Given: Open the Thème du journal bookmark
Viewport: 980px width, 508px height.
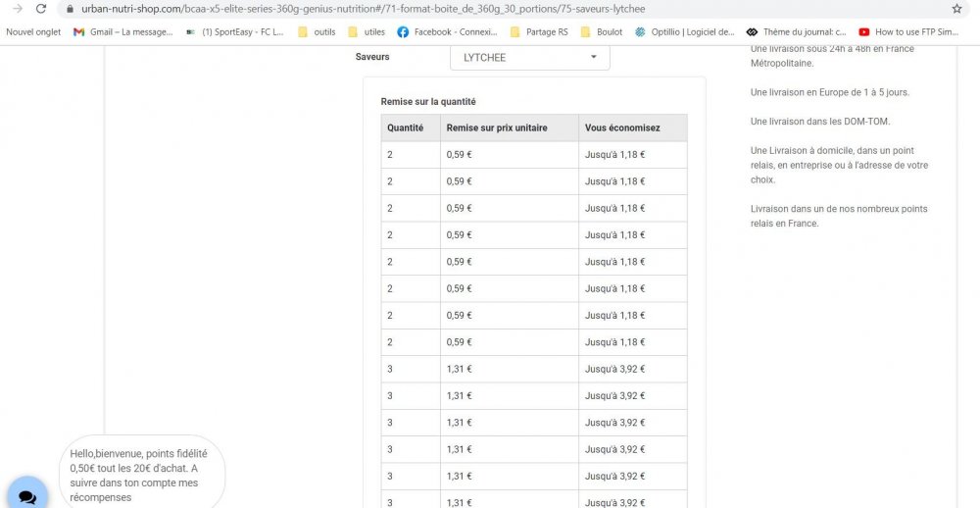Looking at the screenshot, I should click(x=797, y=32).
